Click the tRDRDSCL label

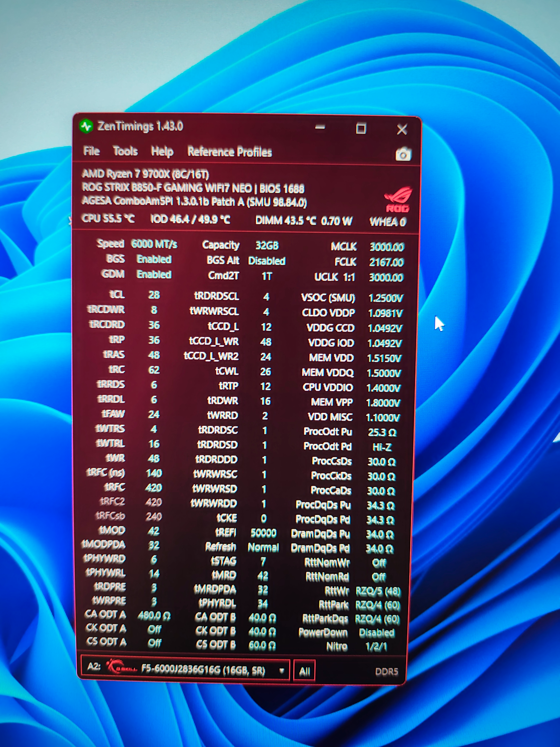216,296
